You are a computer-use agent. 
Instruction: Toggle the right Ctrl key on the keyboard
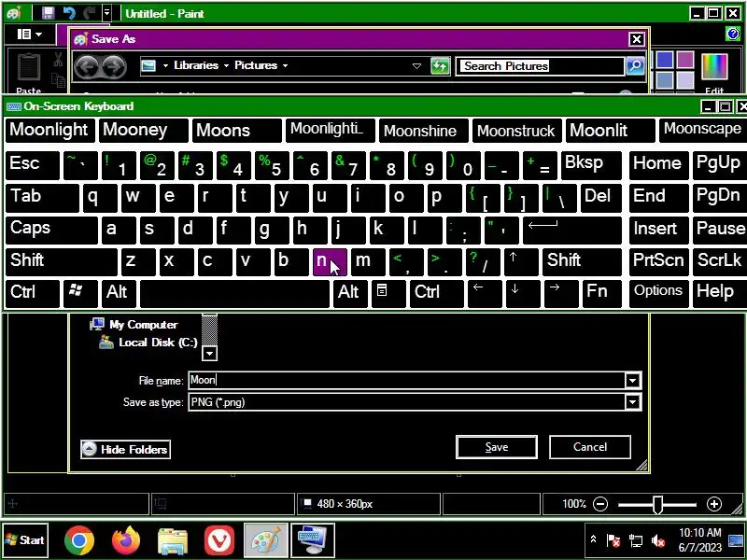[436, 293]
